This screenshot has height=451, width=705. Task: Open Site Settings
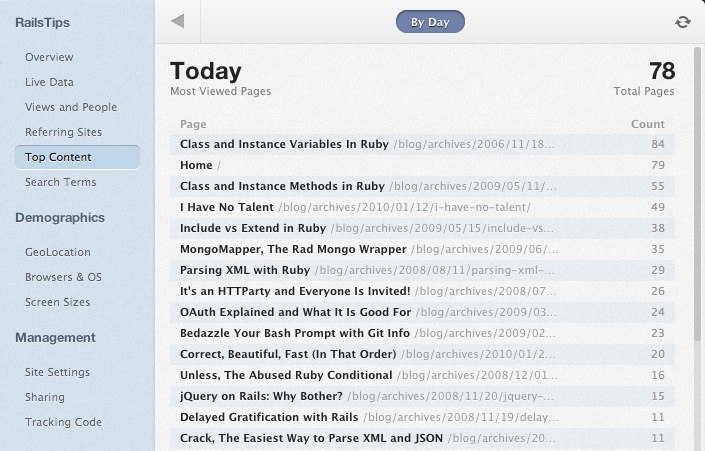click(x=57, y=372)
